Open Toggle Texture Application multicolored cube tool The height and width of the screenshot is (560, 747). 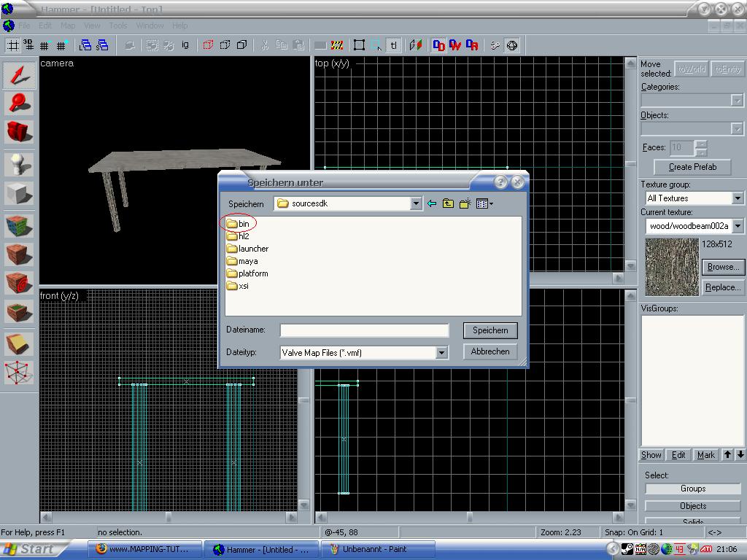click(19, 226)
